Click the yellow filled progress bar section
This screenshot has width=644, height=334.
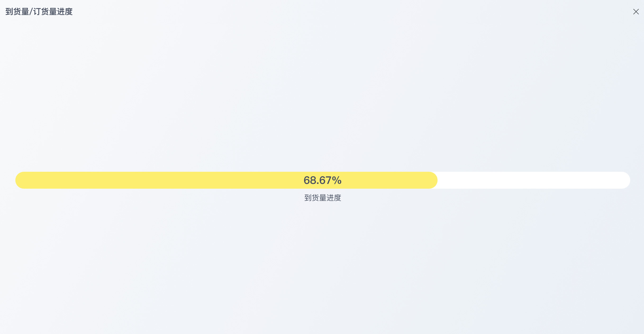159,180
